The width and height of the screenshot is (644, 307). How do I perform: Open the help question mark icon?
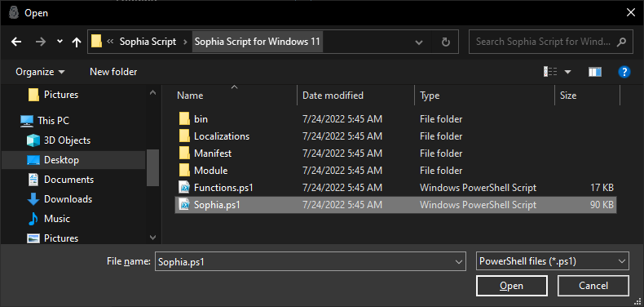coord(624,72)
